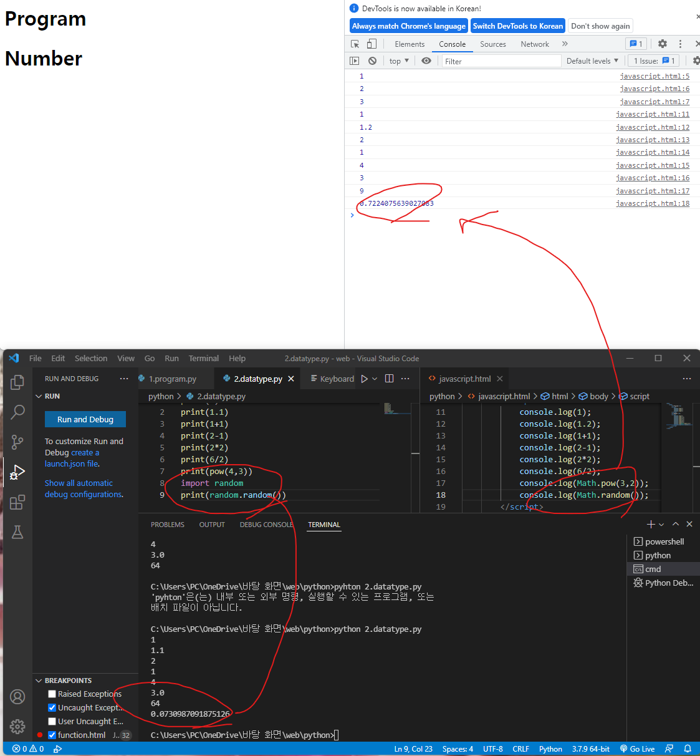Open the Extensions view
The width and height of the screenshot is (700, 756).
click(17, 502)
